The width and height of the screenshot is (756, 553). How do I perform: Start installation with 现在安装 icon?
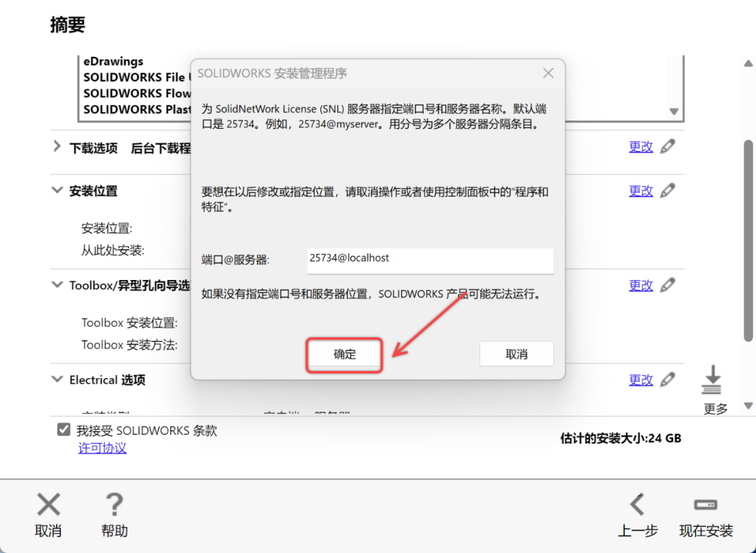[706, 505]
